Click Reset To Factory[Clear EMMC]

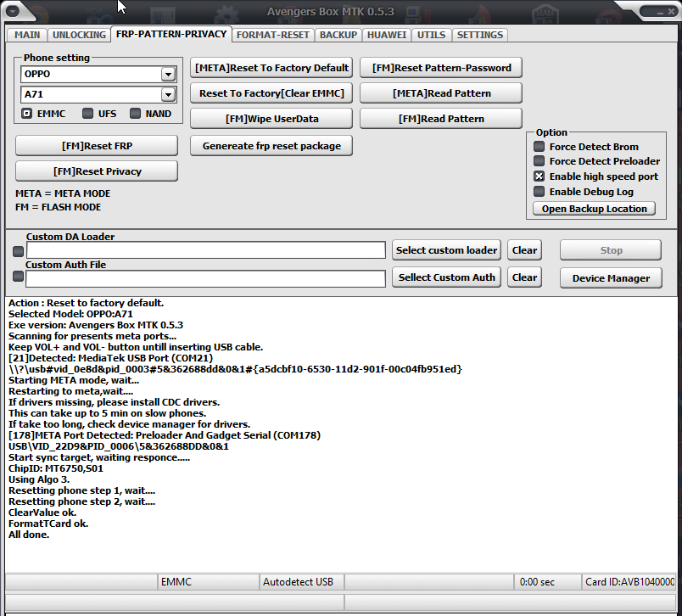(x=271, y=93)
